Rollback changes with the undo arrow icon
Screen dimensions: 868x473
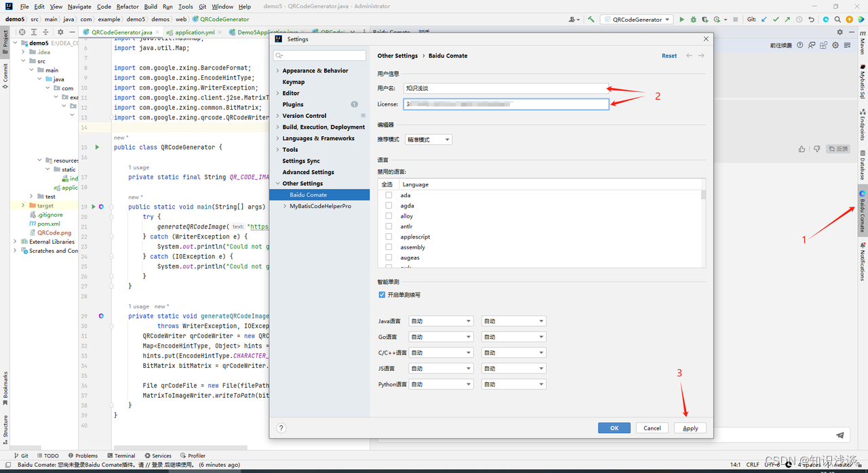tap(812, 20)
